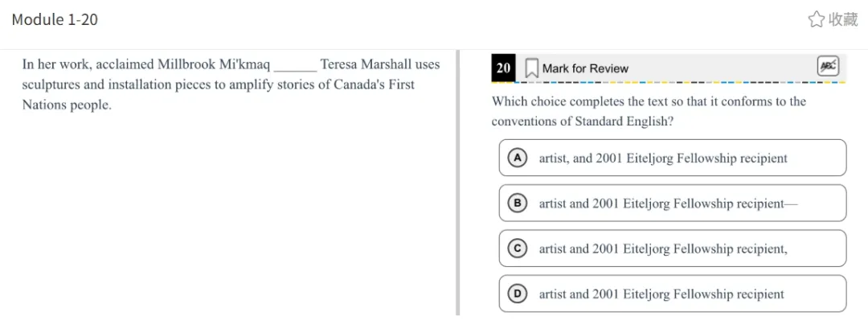Select the circled B radio button
Image resolution: width=868 pixels, height=329 pixels.
518,203
